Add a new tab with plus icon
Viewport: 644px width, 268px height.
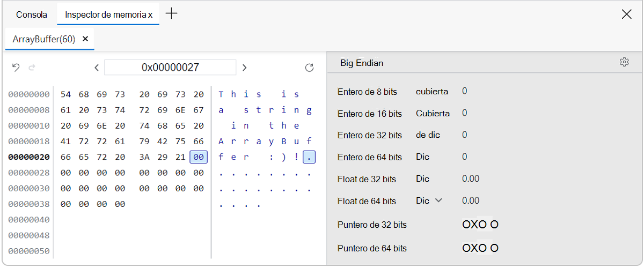(172, 14)
